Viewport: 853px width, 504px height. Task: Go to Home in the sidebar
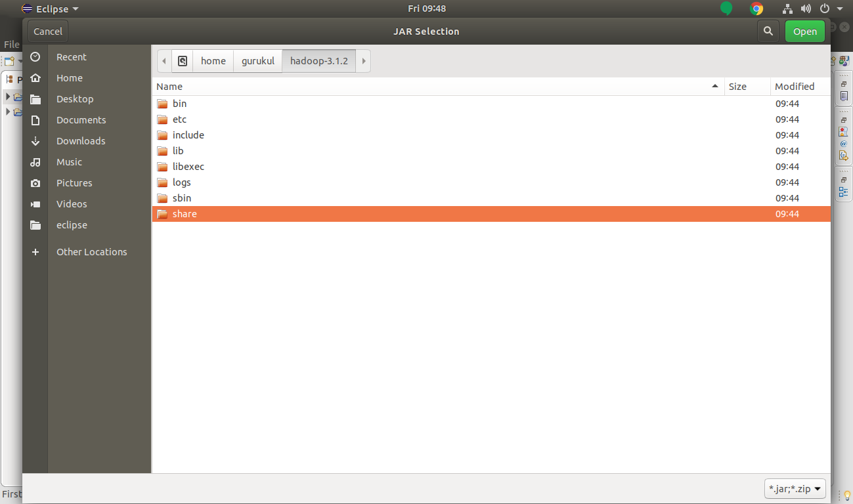coord(87,78)
